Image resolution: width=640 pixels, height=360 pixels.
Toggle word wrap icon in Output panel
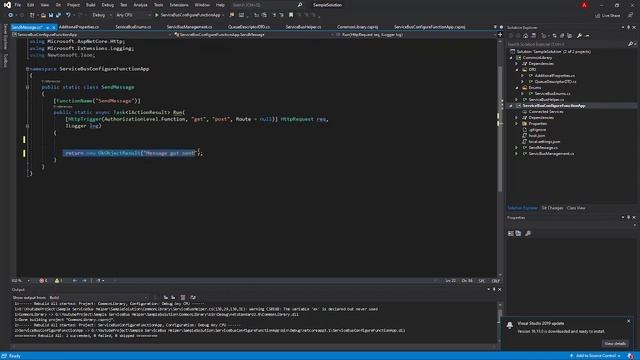pos(193,298)
